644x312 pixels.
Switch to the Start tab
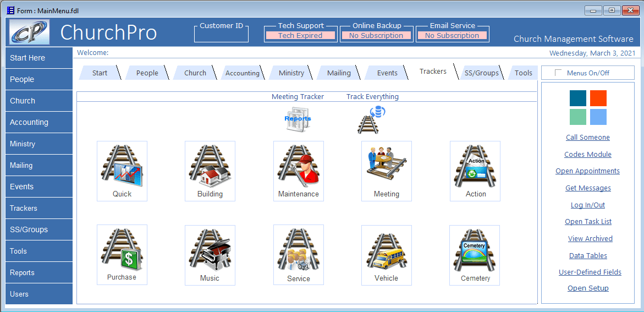(x=100, y=73)
